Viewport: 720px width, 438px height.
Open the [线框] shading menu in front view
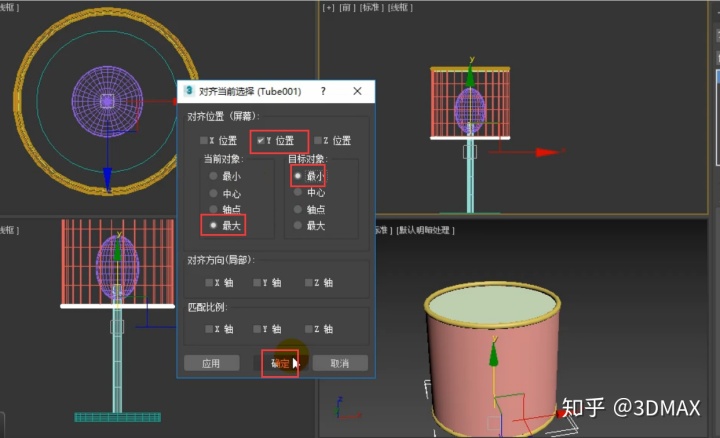pos(399,8)
